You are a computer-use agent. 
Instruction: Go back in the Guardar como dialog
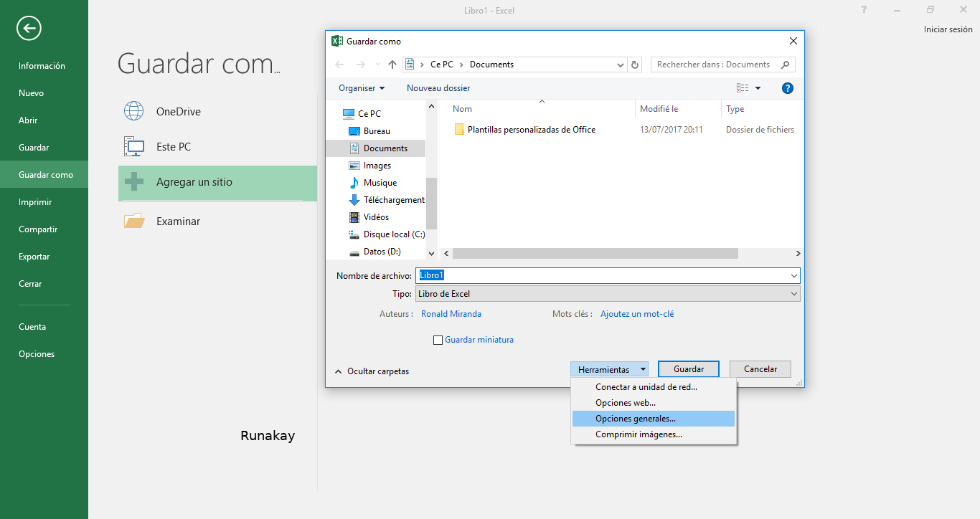340,65
